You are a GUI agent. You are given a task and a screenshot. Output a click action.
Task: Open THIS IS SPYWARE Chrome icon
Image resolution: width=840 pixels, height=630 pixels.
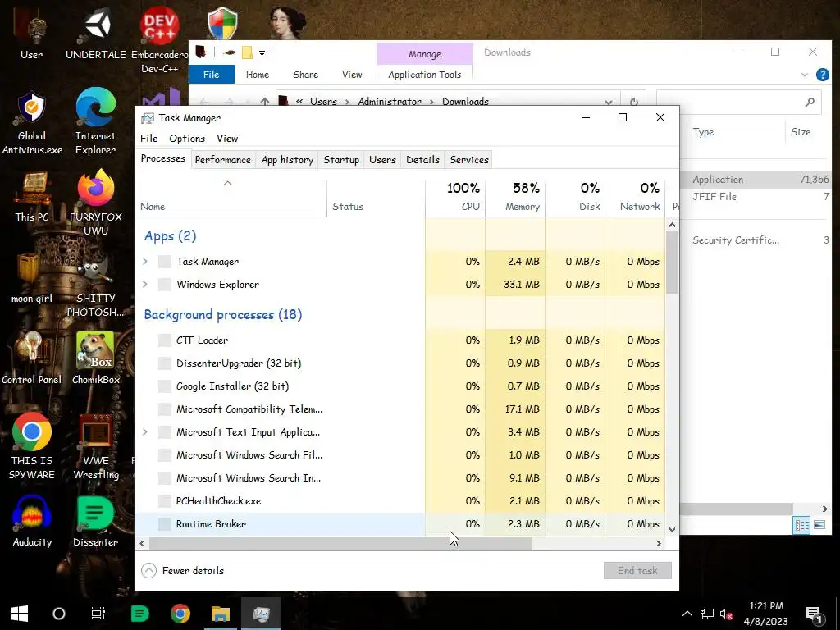click(x=32, y=445)
